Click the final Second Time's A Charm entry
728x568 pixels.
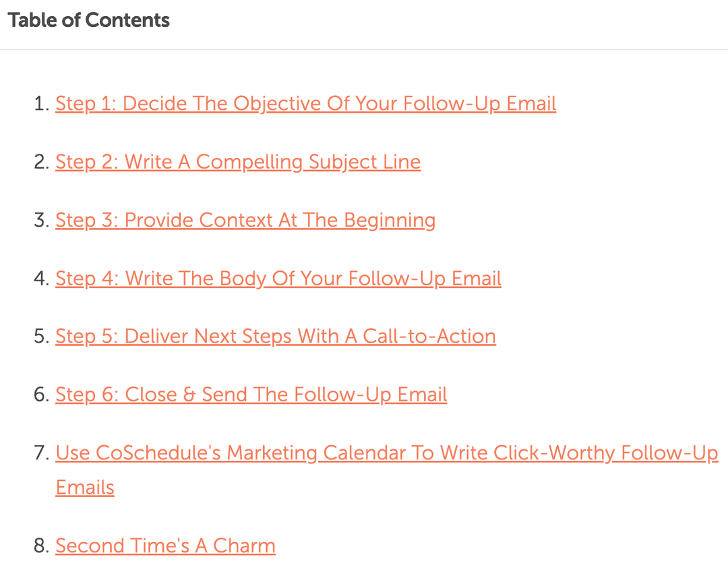click(165, 545)
